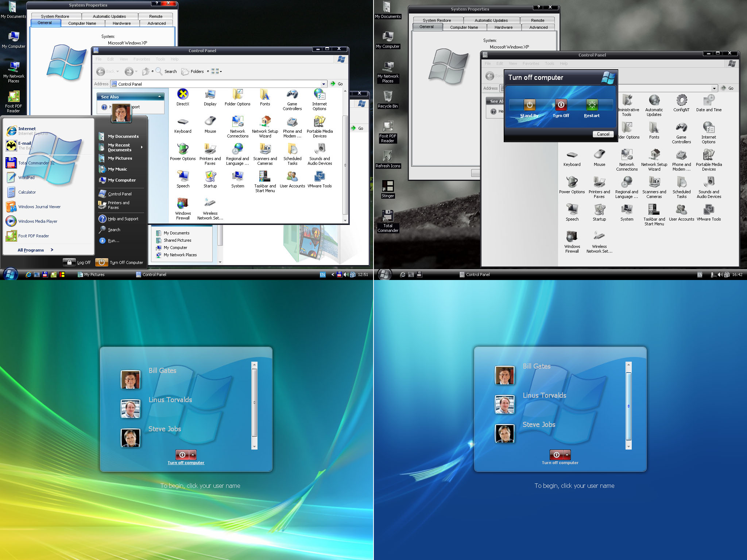
Task: Open Favorites menu in left Control Panel
Action: pos(142,59)
